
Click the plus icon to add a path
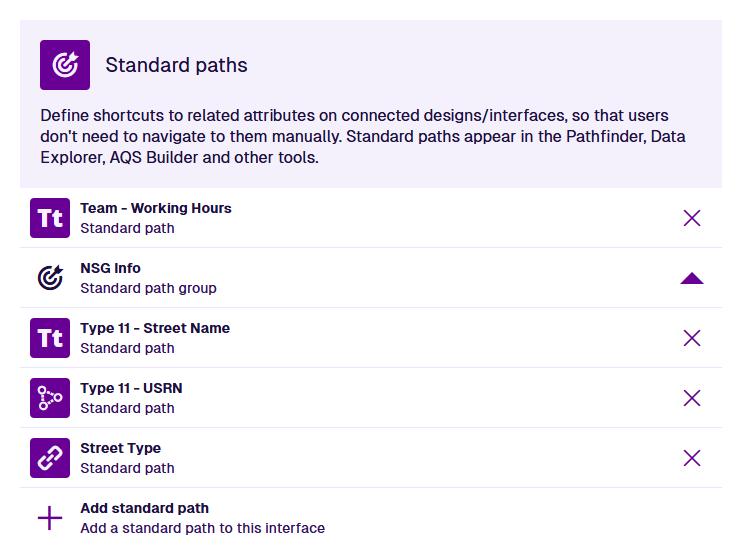coord(50,518)
